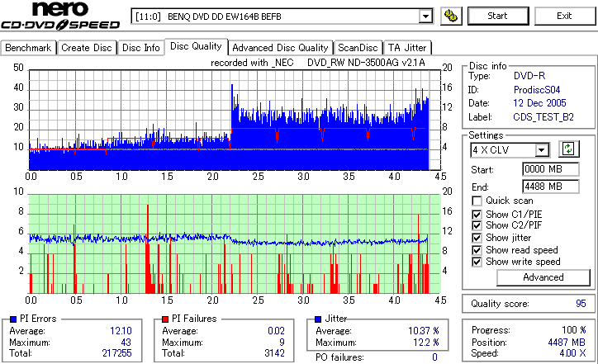Click the PO failures value 0
Image resolution: width=598 pixels, height=364 pixels.
click(434, 357)
